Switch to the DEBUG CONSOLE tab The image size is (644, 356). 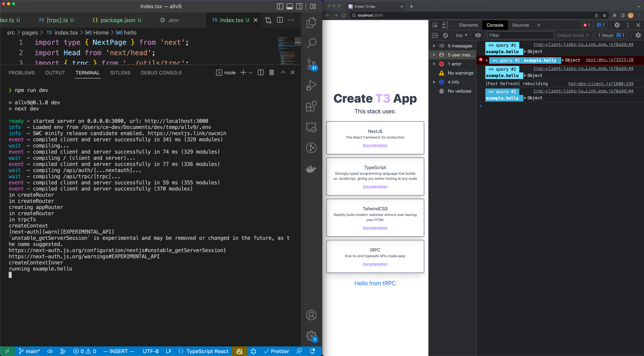click(x=161, y=73)
